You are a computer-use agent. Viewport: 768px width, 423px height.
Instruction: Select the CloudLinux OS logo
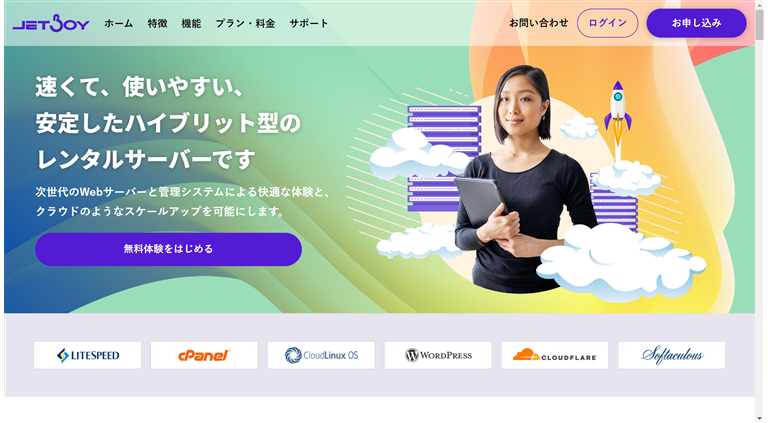(321, 355)
